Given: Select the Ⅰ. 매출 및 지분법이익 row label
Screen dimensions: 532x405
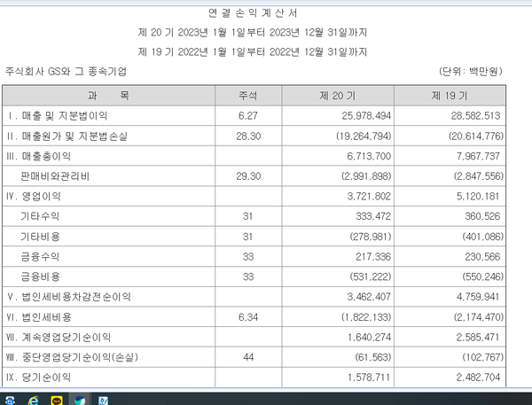Looking at the screenshot, I should click(x=57, y=116).
